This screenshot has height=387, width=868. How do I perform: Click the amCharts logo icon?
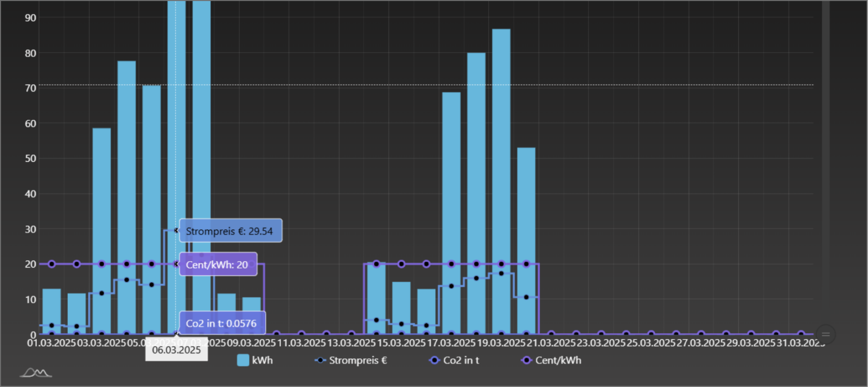tap(36, 372)
